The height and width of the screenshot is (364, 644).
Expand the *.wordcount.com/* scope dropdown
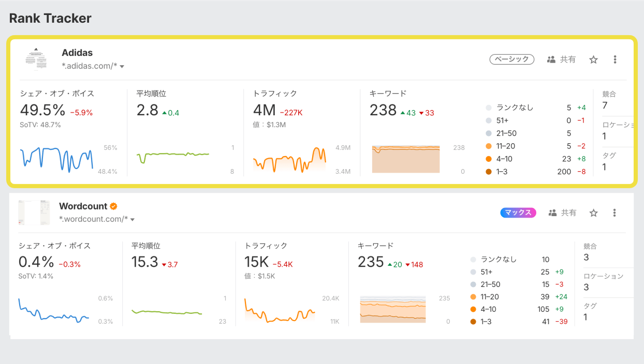coord(134,219)
